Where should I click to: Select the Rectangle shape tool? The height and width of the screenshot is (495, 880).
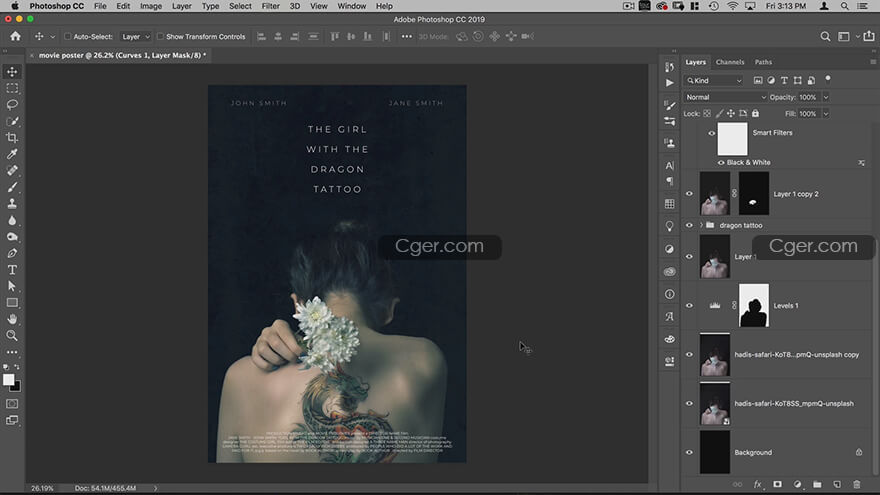12,302
